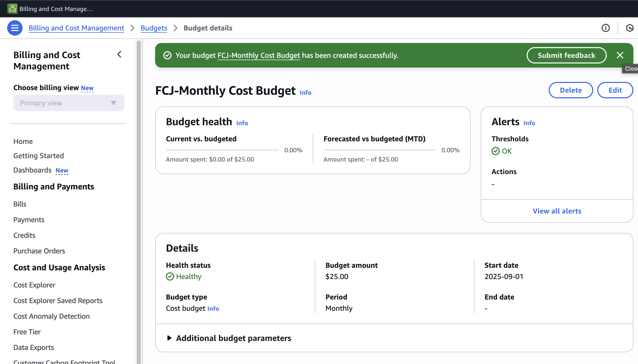
Task: Click the Current vs. budgeted progress bar
Action: tap(222, 150)
